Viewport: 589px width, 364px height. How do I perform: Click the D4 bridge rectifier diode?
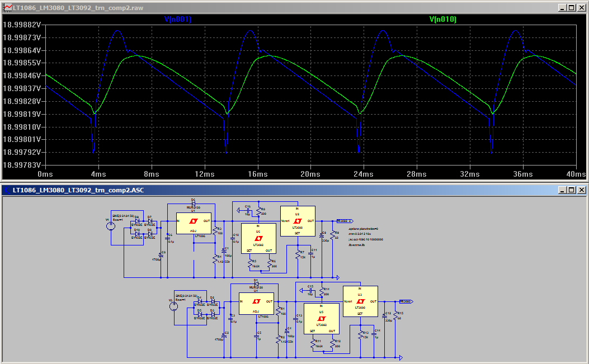click(200, 301)
